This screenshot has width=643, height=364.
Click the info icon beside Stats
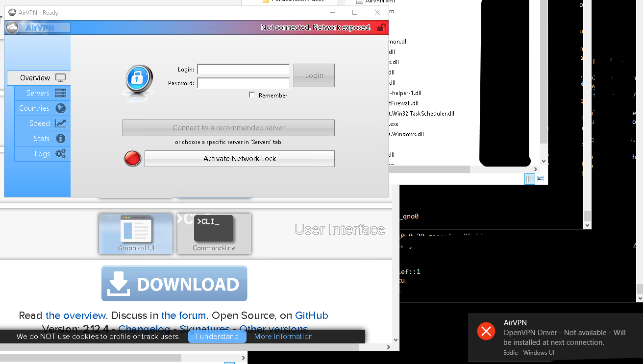[60, 138]
